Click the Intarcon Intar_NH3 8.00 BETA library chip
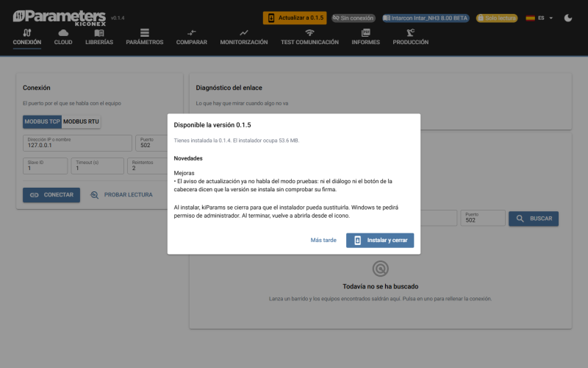The height and width of the screenshot is (368, 588). [x=426, y=18]
